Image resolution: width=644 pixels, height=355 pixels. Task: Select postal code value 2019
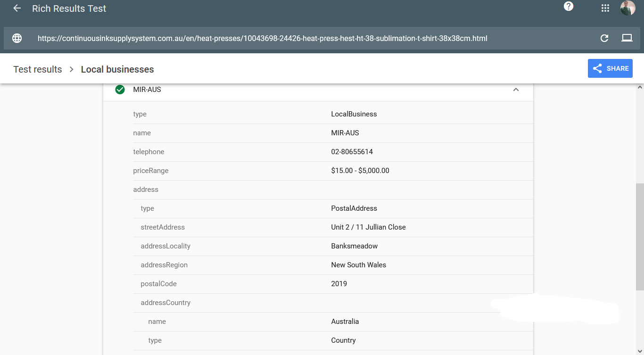pos(339,284)
